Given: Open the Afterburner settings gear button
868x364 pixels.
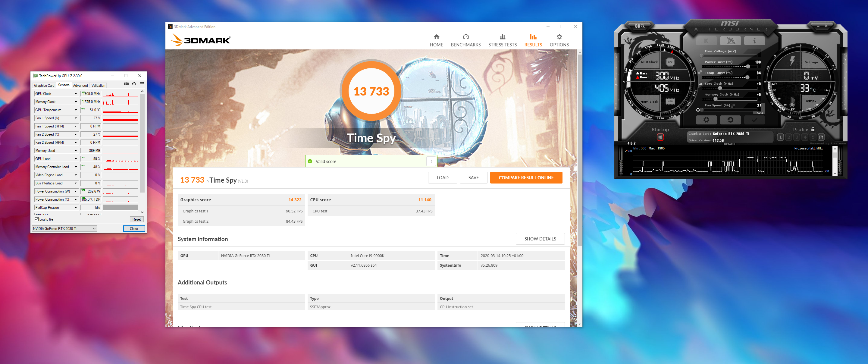Looking at the screenshot, I should 706,120.
